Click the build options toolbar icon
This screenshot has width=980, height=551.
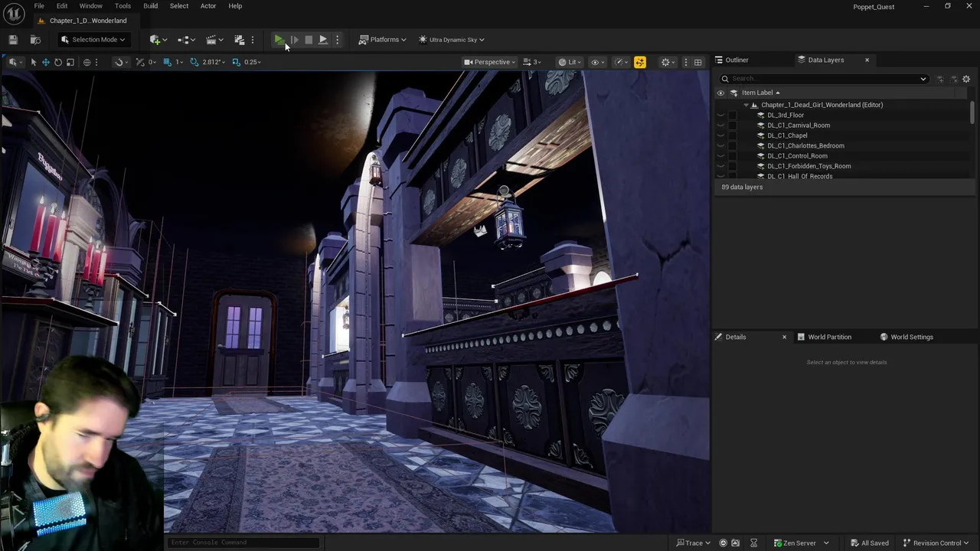point(239,40)
